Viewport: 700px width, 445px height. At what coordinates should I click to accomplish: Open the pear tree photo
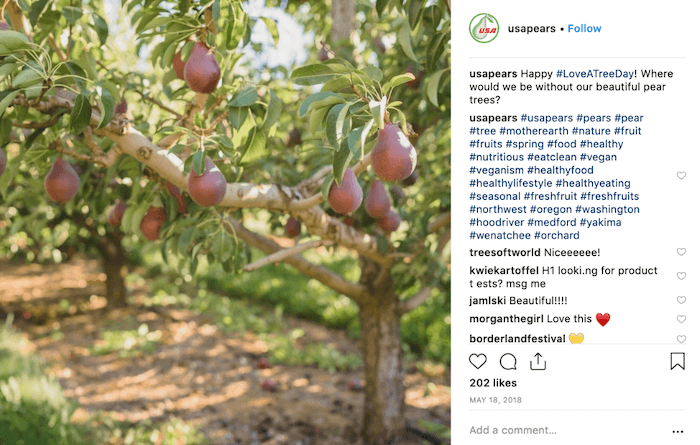point(225,222)
